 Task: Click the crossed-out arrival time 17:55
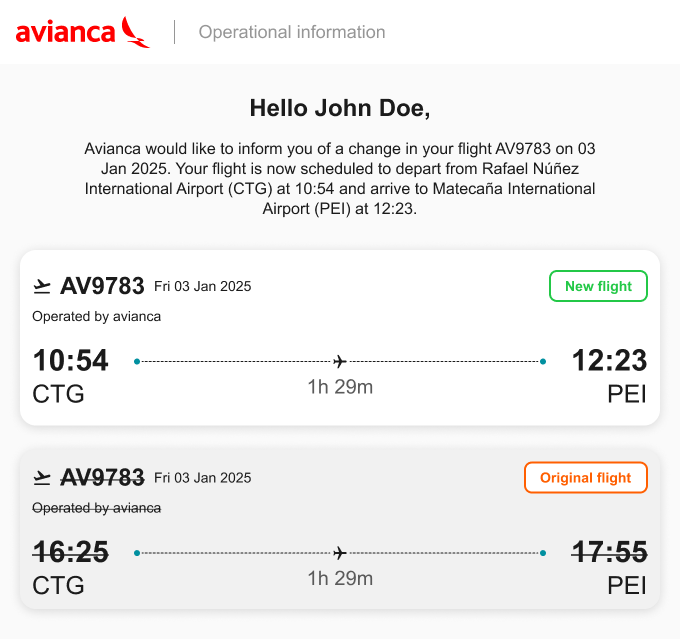609,551
